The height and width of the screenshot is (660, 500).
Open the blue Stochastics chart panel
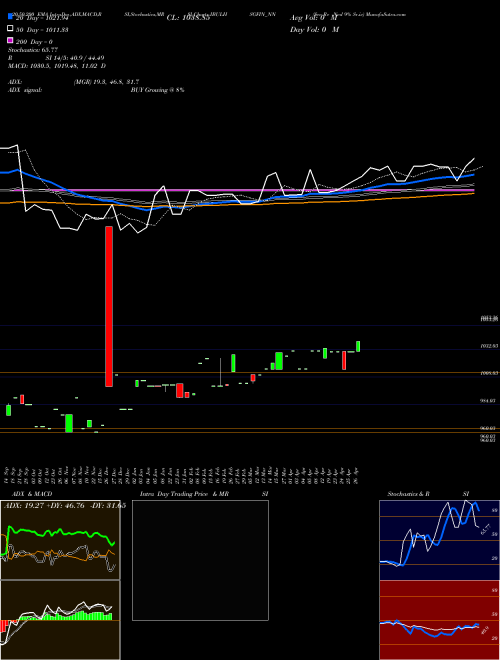click(439, 540)
